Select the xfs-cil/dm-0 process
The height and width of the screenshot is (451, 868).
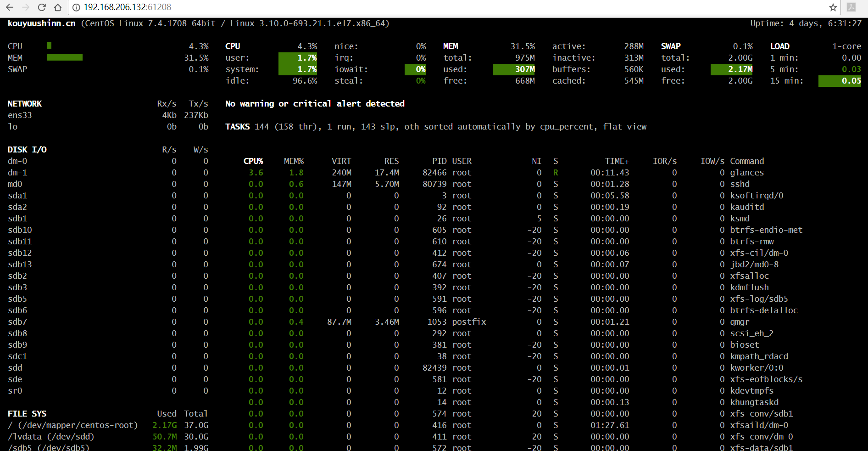pos(544,253)
